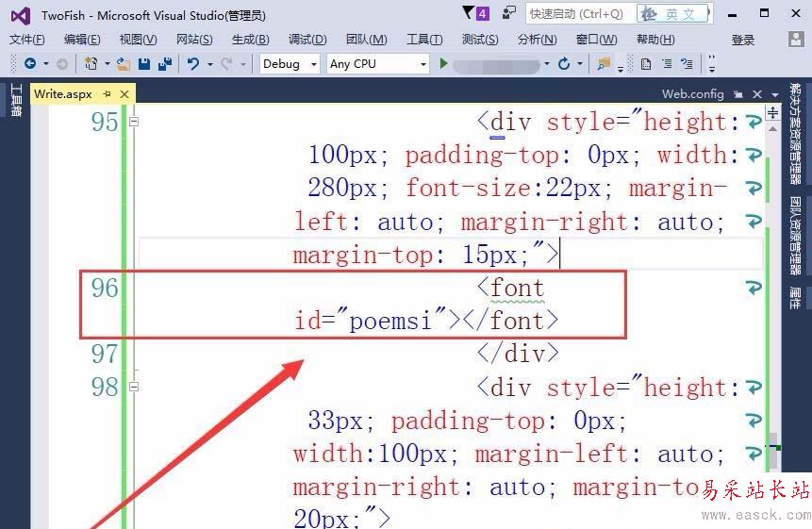Open the Debug configuration dropdown
The width and height of the screenshot is (812, 529).
pyautogui.click(x=314, y=64)
